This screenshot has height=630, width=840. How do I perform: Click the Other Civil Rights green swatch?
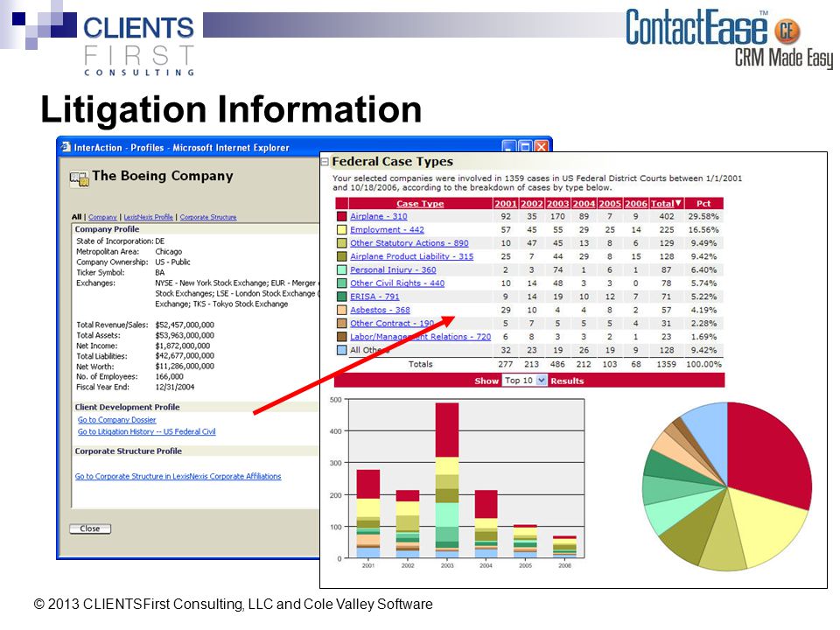click(x=341, y=283)
